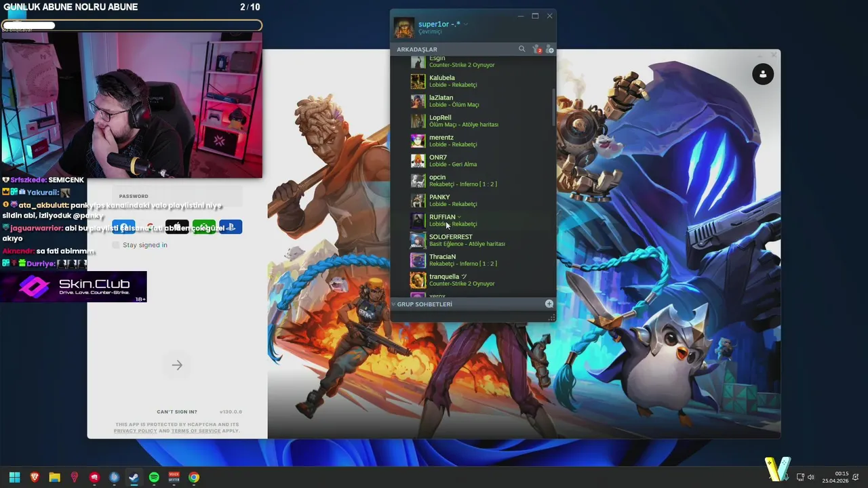This screenshot has height=488, width=868.
Task: Click in the PASSWORD input field
Action: coord(177,196)
